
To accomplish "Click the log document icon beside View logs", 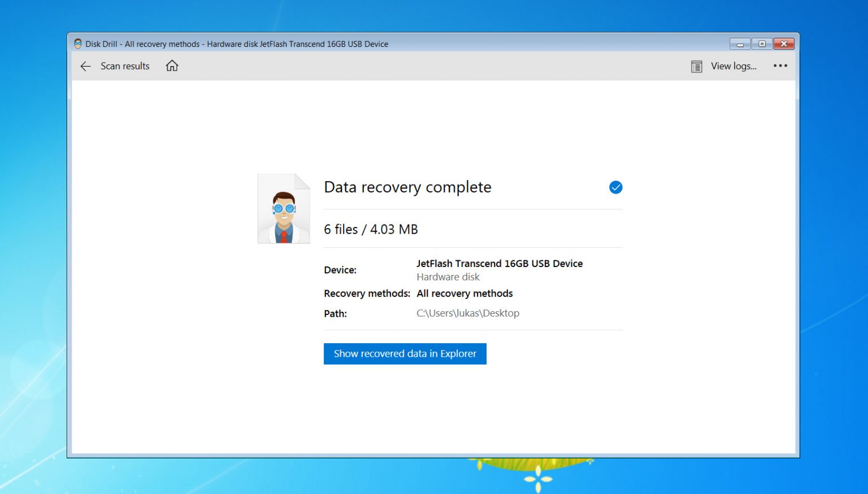I will (696, 66).
